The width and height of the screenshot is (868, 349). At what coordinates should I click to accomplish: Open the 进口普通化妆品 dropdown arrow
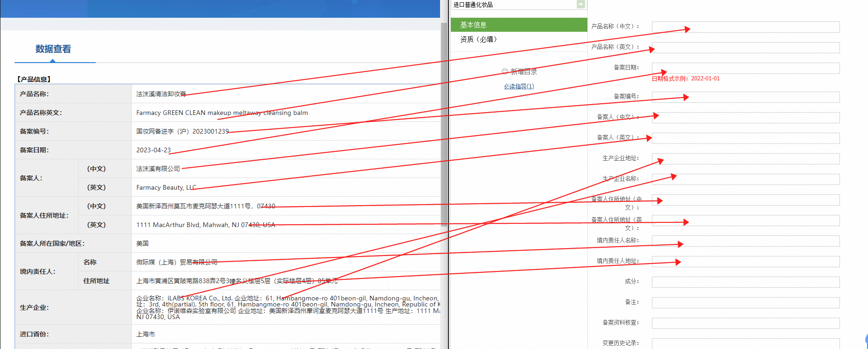click(581, 5)
